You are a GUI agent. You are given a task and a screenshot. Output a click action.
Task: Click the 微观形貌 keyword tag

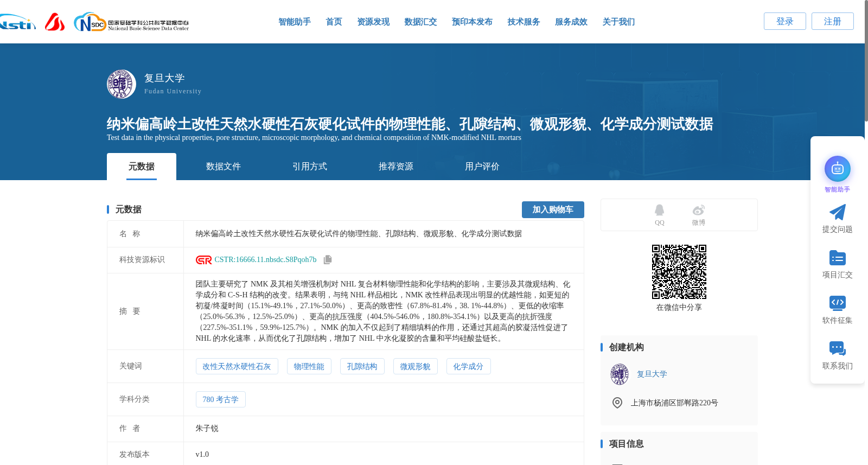point(415,366)
